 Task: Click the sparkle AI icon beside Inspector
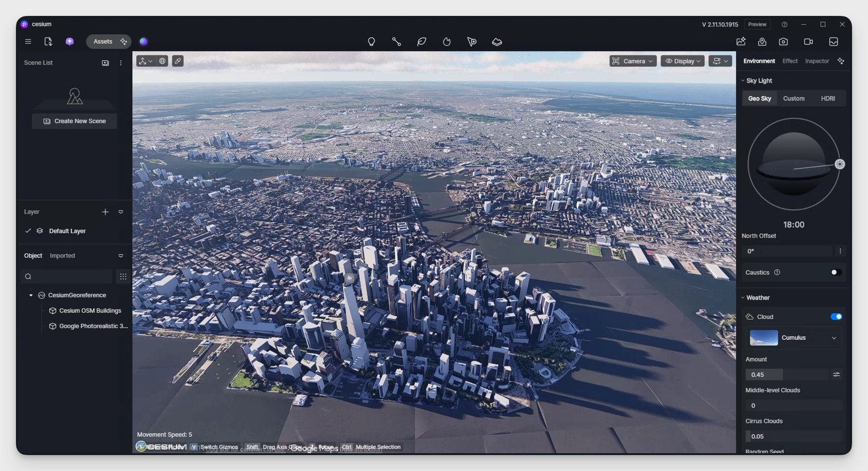click(841, 61)
